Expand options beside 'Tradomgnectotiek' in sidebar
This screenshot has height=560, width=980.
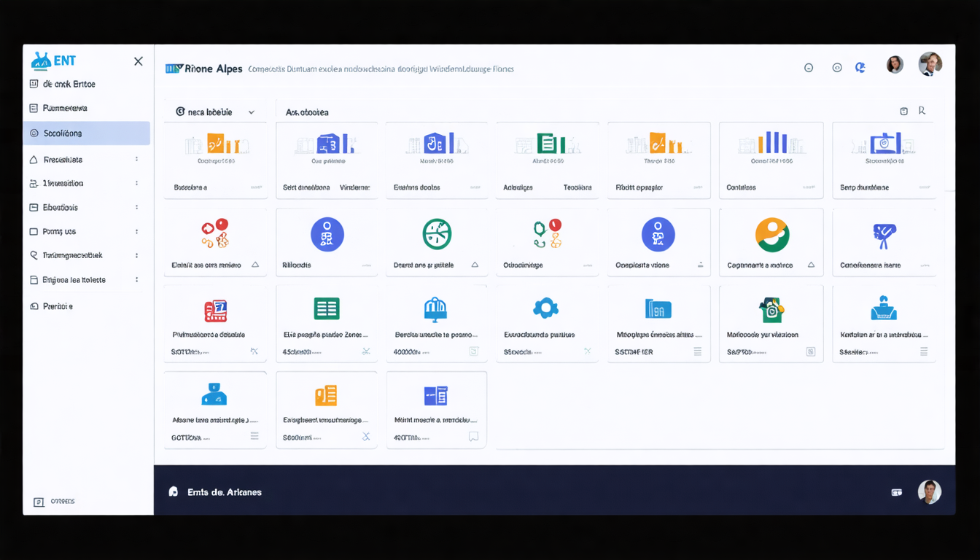pos(136,255)
